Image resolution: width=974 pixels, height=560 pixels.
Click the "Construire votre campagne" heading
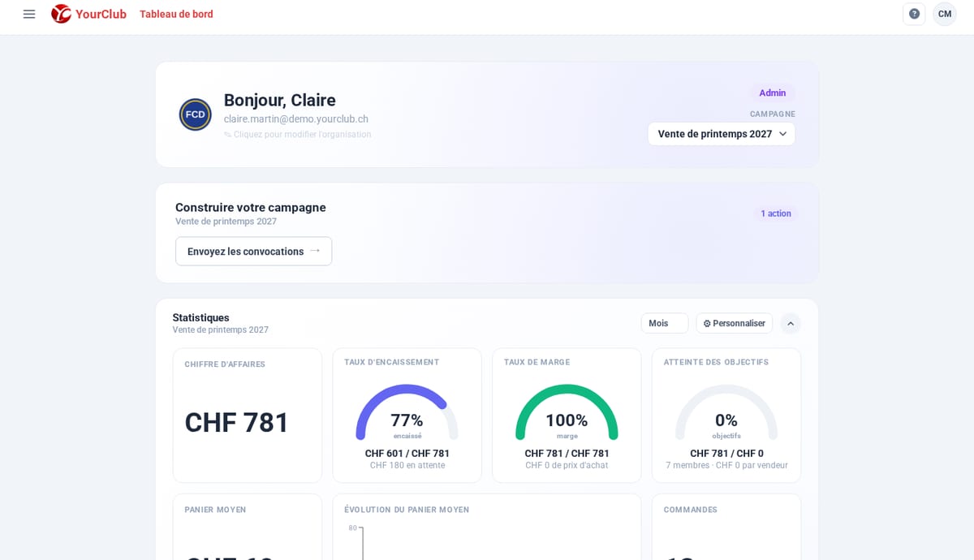(251, 207)
